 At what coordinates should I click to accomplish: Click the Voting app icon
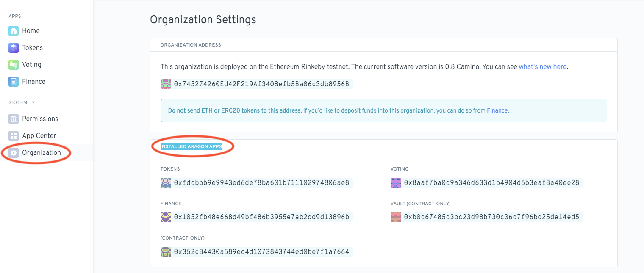click(14, 65)
